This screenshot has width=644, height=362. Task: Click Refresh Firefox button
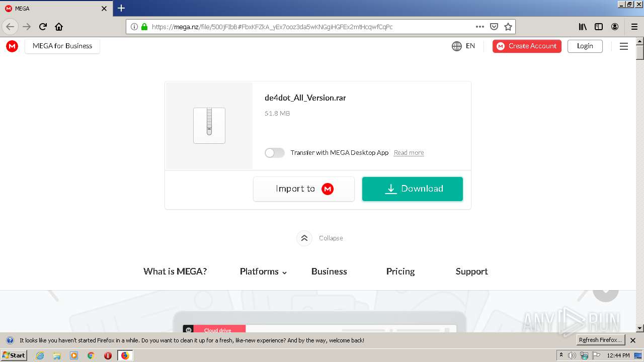tap(601, 340)
